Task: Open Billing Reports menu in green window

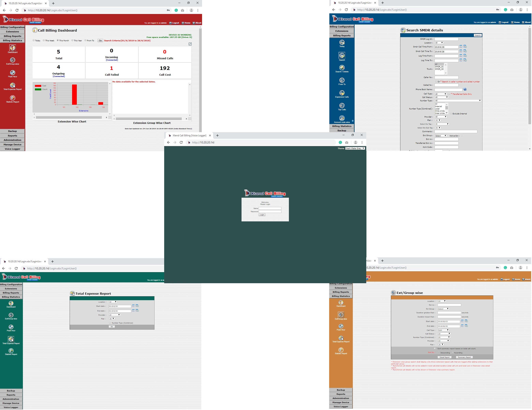Action: coord(11,293)
